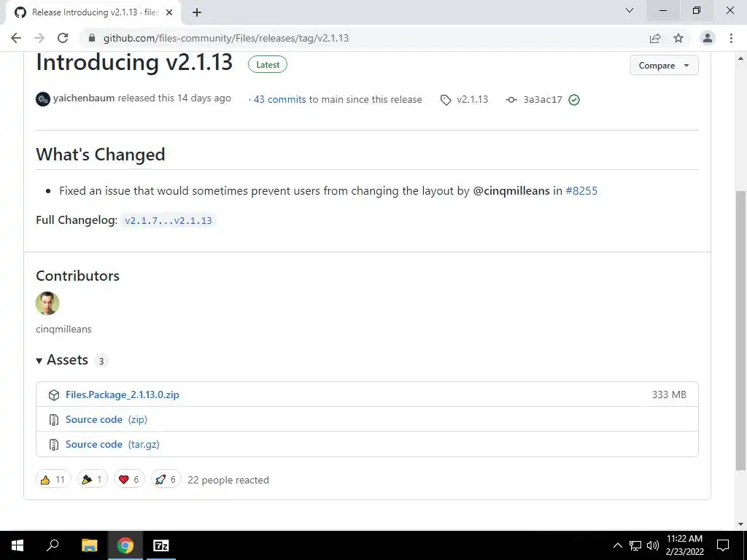The width and height of the screenshot is (747, 560).
Task: Click the package icon for Files.Package zip
Action: click(x=54, y=394)
